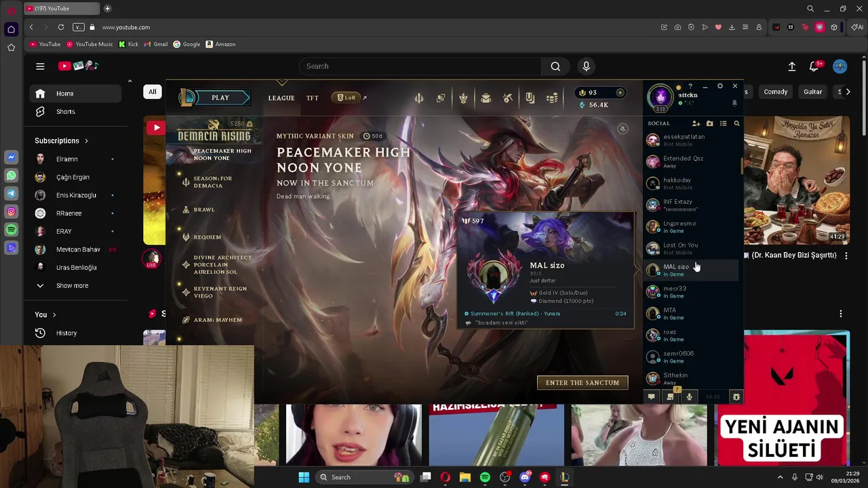Open the League notifications bell

tap(734, 103)
